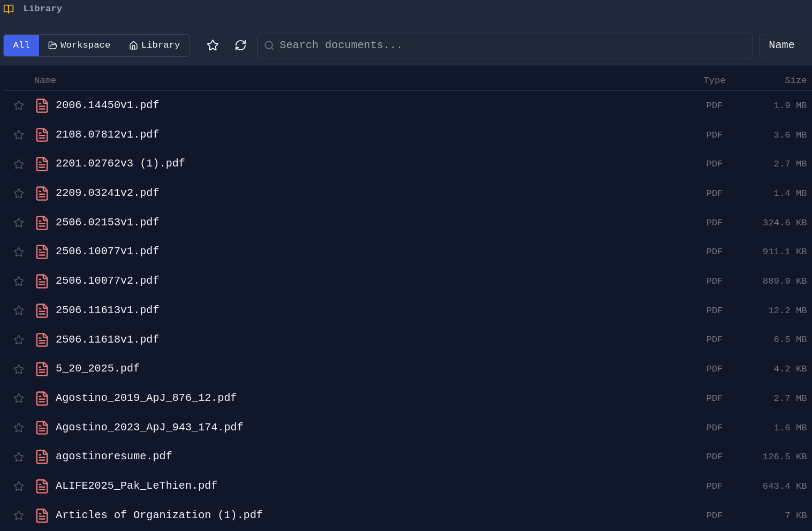The height and width of the screenshot is (531, 812).
Task: Select file name 2506.02153v1.pdf
Action: click(x=107, y=222)
